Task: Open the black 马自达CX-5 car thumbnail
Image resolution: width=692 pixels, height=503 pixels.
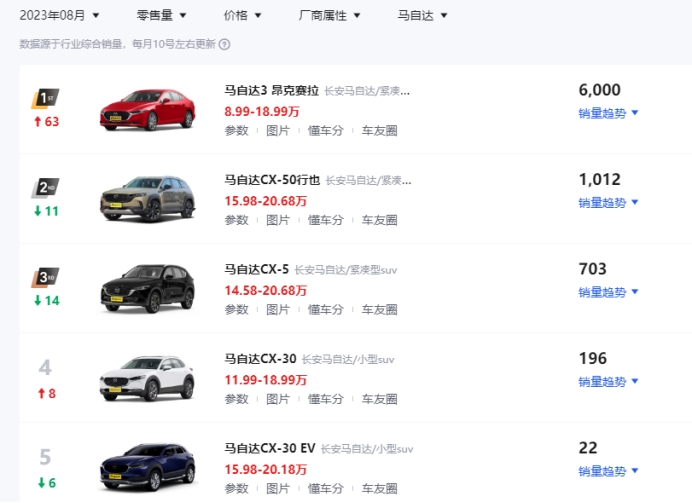Action: (147, 288)
